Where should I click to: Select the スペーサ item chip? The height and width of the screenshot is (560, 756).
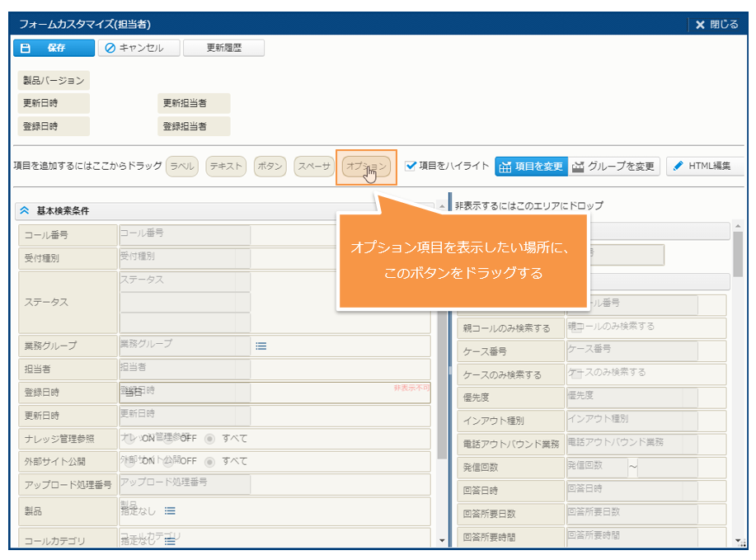313,167
